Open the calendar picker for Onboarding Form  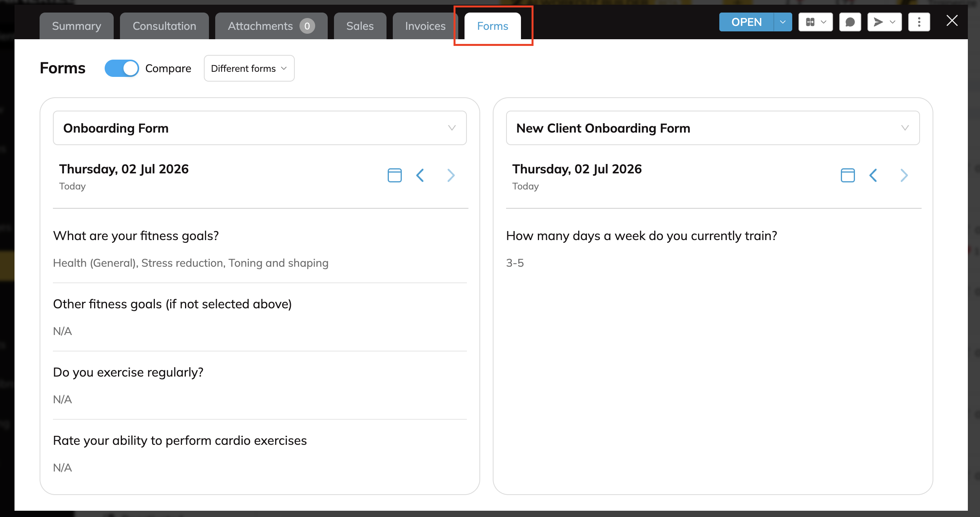click(x=394, y=175)
